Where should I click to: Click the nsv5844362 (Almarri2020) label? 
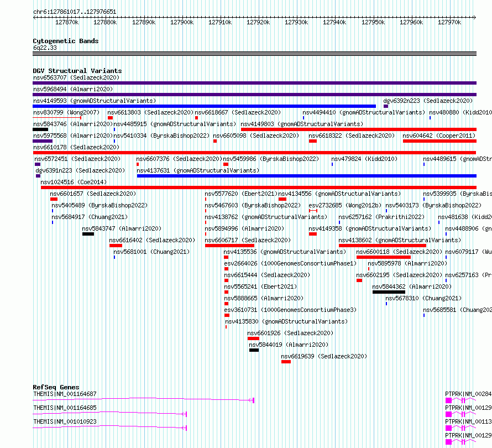point(412,286)
